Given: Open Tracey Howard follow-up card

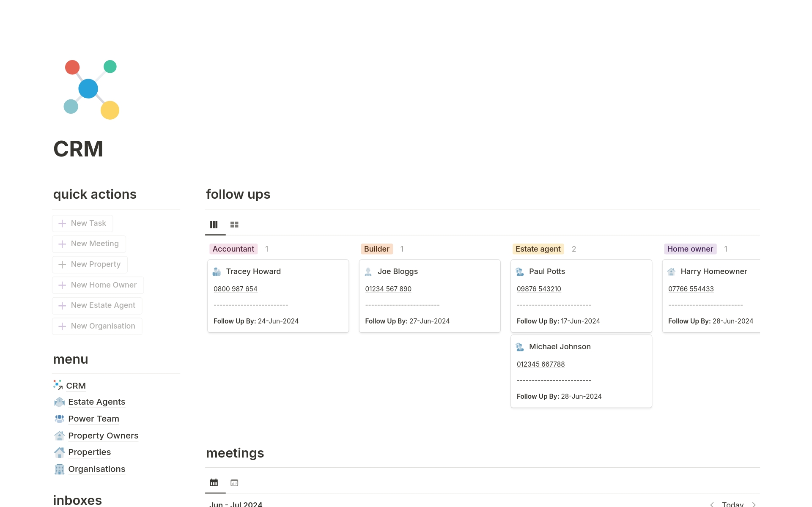Looking at the screenshot, I should [278, 296].
